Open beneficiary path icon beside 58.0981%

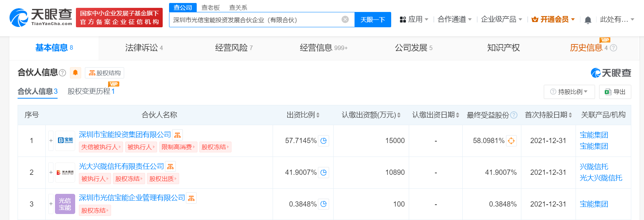point(511,141)
